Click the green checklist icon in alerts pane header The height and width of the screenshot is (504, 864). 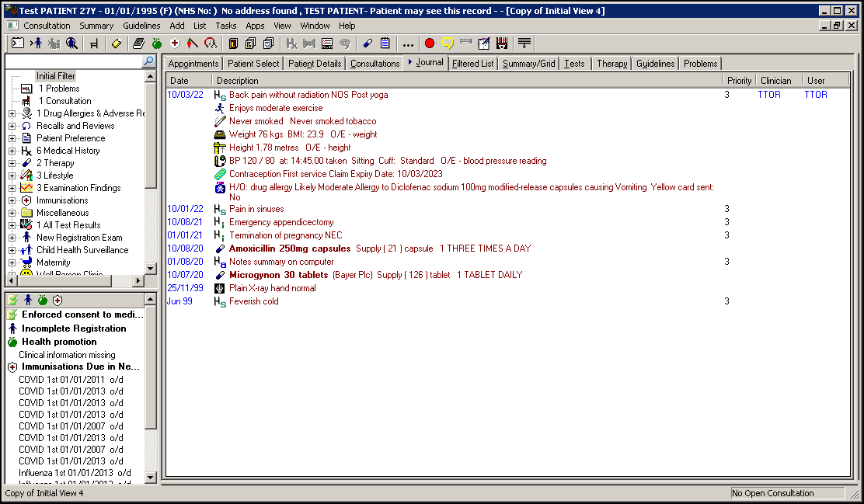point(12,300)
